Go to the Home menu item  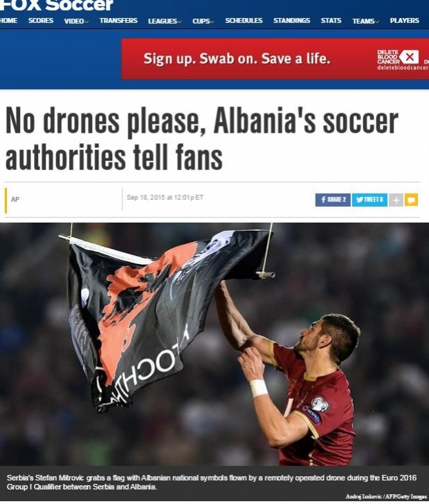coord(9,21)
